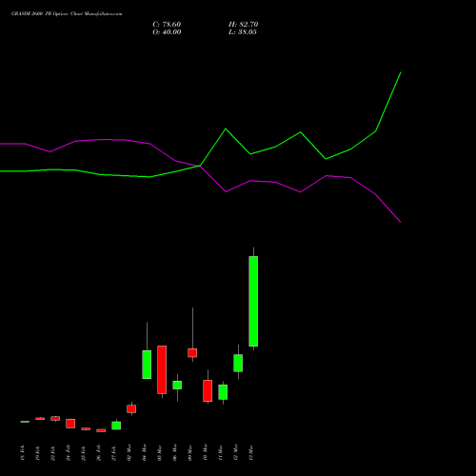Click the small red candle above 09 Mar
Screen dimensions: 476x476
[192, 353]
